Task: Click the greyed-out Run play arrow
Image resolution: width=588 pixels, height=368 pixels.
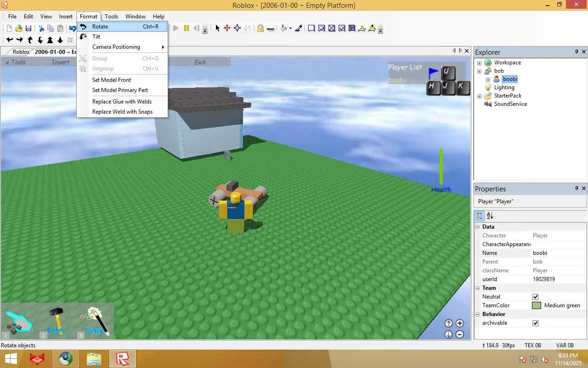Action: tap(176, 29)
